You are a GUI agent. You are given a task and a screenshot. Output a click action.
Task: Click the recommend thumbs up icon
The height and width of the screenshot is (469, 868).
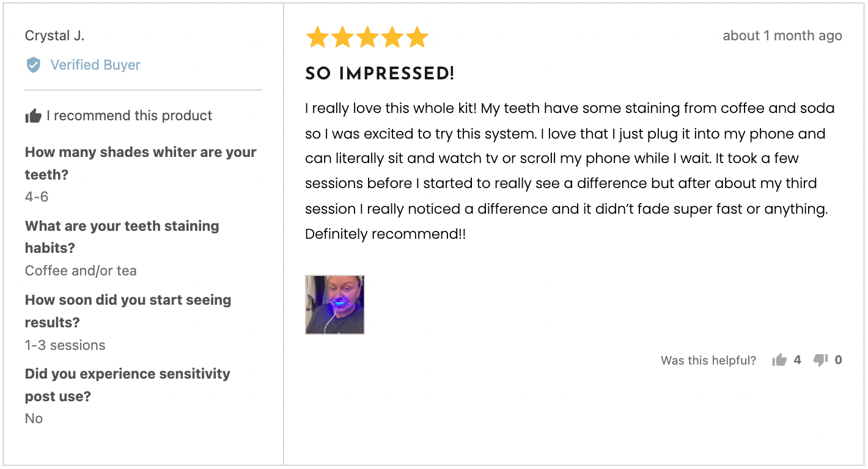click(x=33, y=115)
